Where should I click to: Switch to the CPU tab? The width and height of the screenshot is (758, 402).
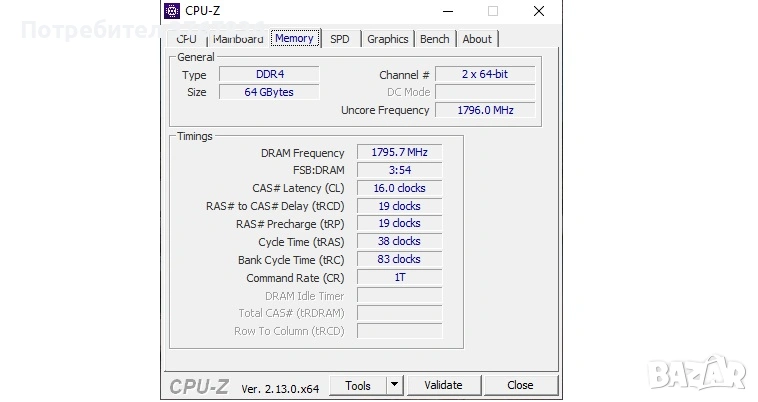[186, 39]
